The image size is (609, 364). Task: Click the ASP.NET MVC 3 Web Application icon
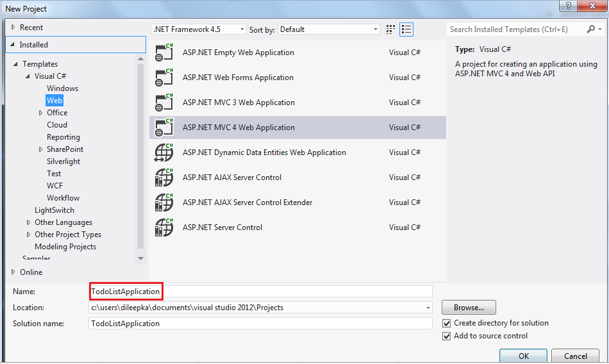pyautogui.click(x=164, y=103)
